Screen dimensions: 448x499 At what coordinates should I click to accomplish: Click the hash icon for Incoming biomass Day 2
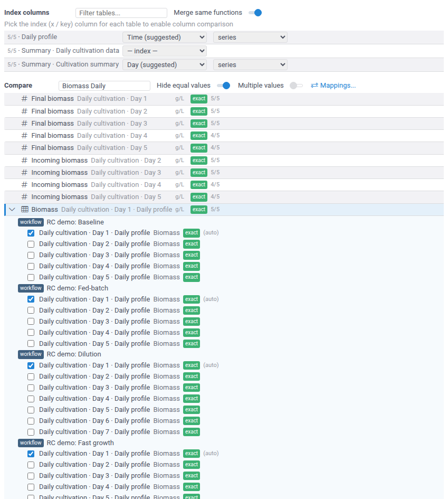(24, 161)
